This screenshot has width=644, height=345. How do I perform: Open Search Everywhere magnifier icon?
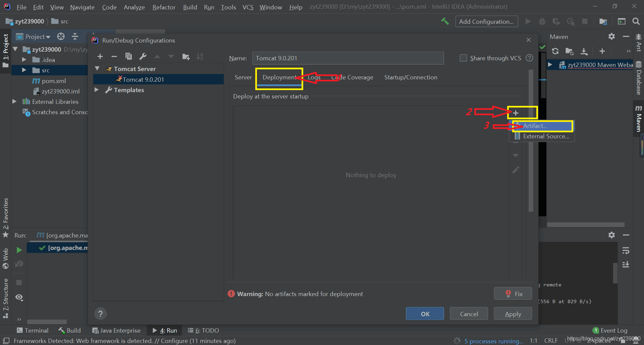click(636, 21)
